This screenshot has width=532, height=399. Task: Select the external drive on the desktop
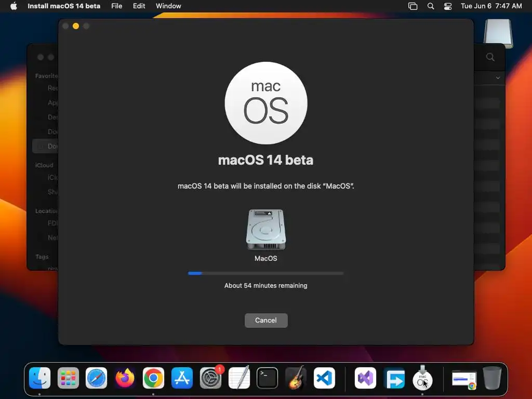(498, 33)
